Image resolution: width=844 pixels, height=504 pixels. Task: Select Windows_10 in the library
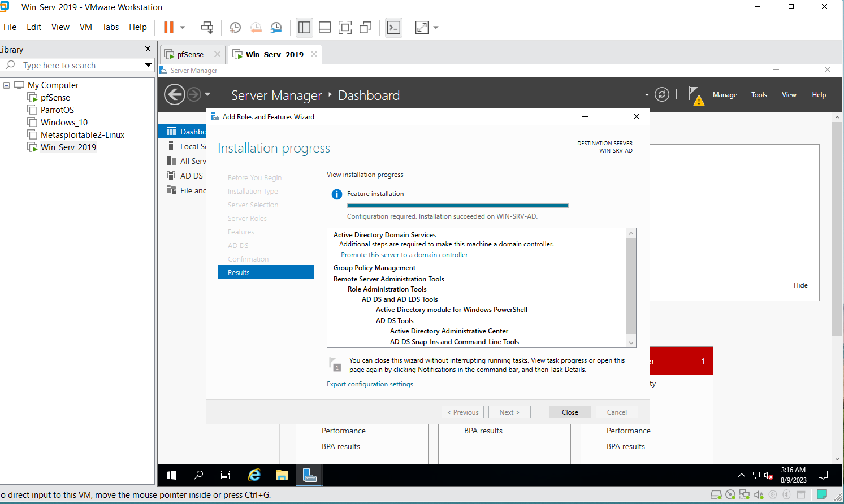tap(64, 123)
